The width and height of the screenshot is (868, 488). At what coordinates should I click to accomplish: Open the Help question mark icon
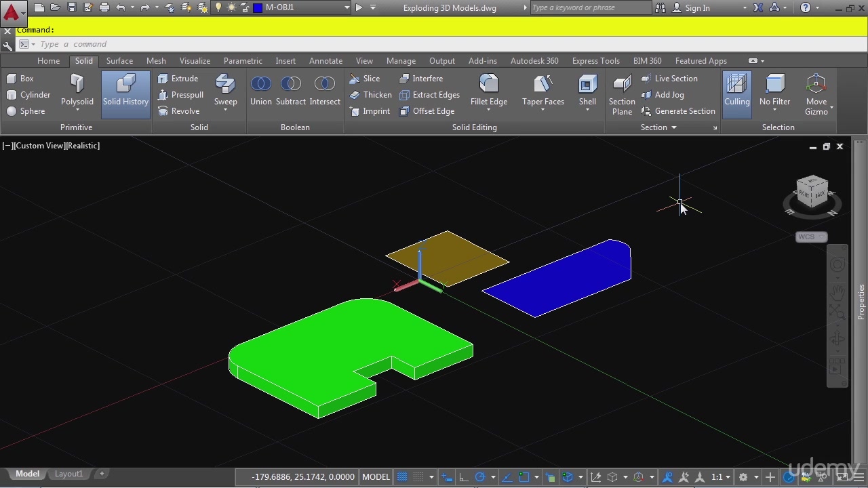(805, 8)
